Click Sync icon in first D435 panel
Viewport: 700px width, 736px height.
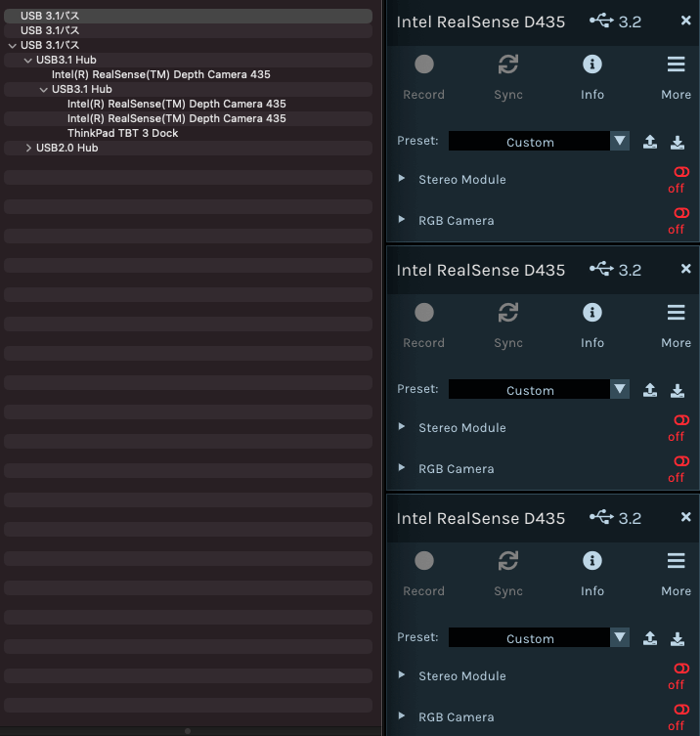[508, 65]
